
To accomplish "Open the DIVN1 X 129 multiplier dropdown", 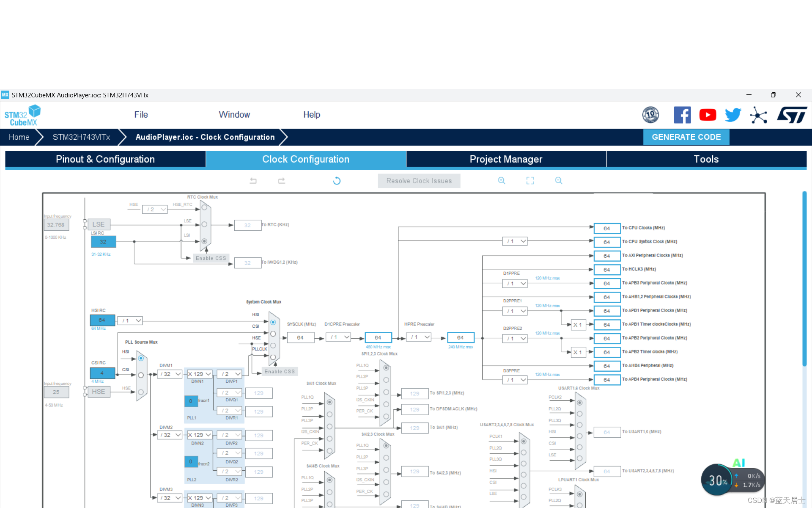I will click(x=200, y=374).
